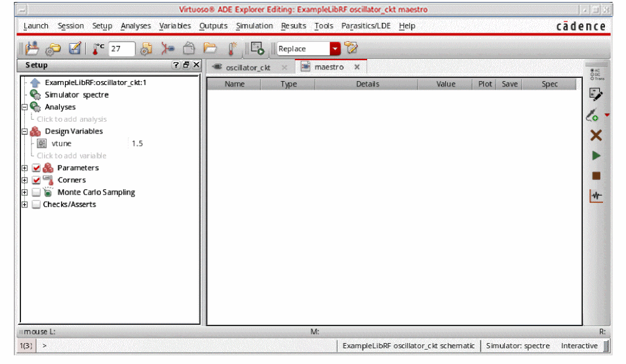Open the Results menu
Screen dimensions: 626x364
coord(294,26)
